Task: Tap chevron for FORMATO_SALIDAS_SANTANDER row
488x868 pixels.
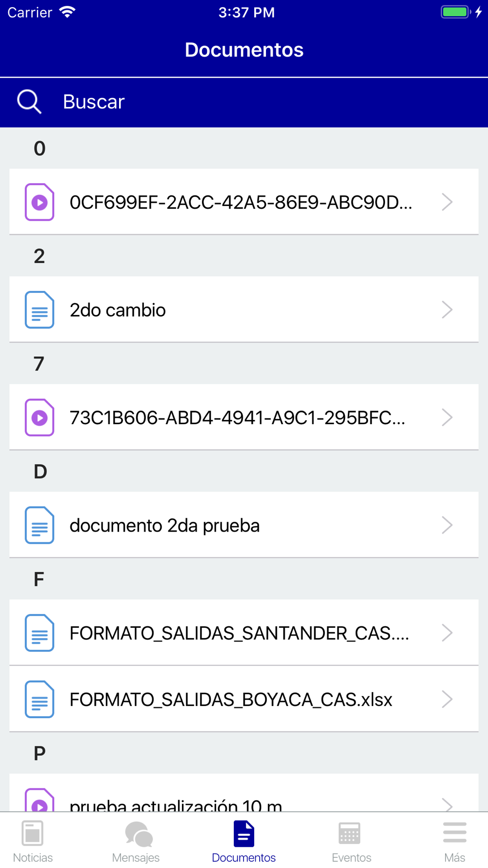Action: [x=447, y=633]
